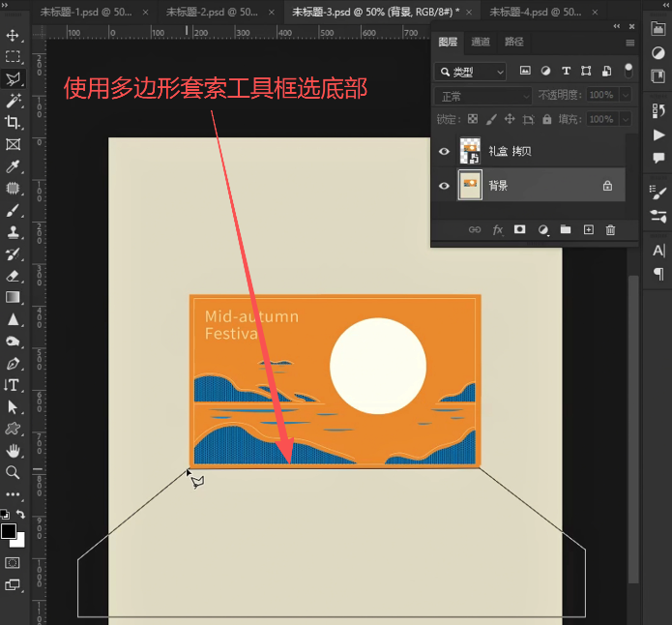
Task: Open the fill 100% dropdown arrow
Action: [x=626, y=119]
